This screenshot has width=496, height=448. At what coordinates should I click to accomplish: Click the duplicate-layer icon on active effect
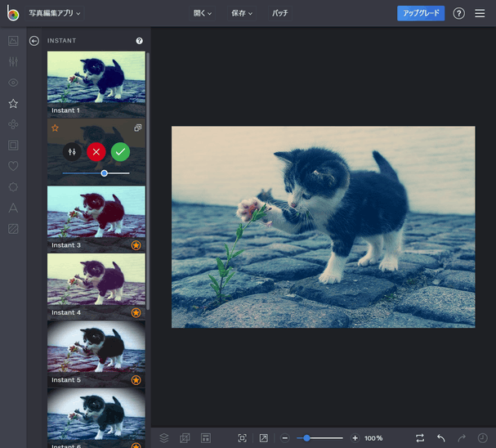137,128
